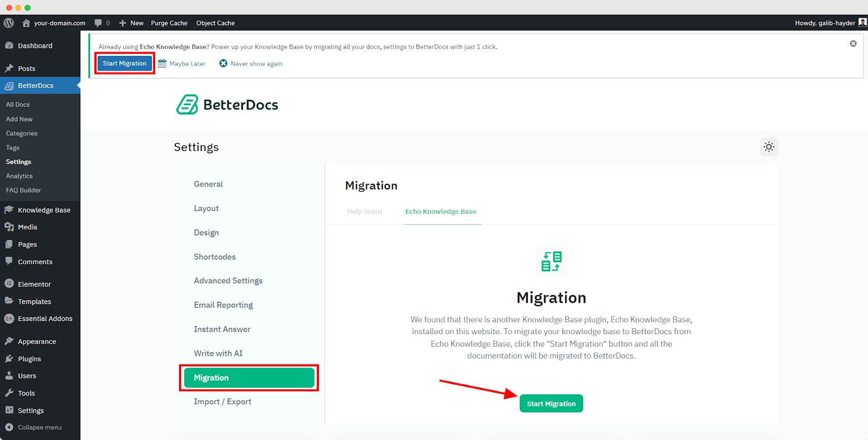Select Never show again link
The width and height of the screenshot is (868, 440).
click(x=257, y=64)
